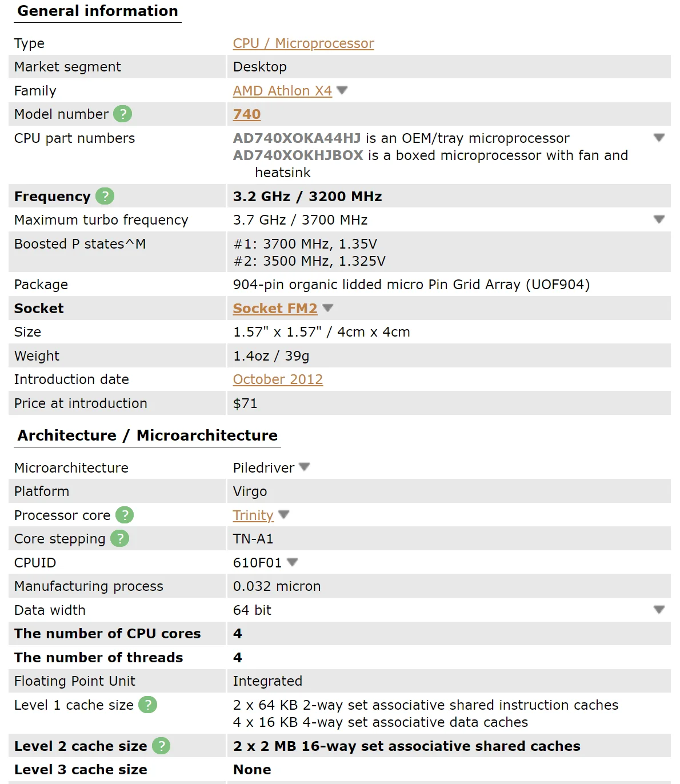Open the Processor core help icon
The image size is (680, 784).
[124, 515]
